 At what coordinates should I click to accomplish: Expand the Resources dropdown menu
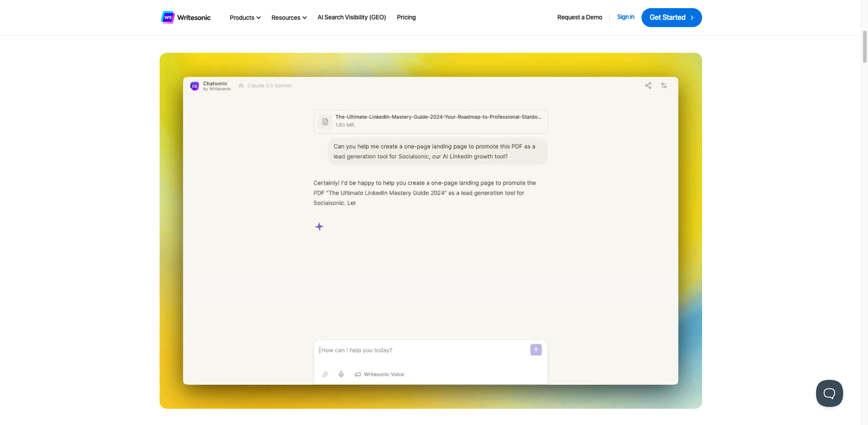[289, 18]
